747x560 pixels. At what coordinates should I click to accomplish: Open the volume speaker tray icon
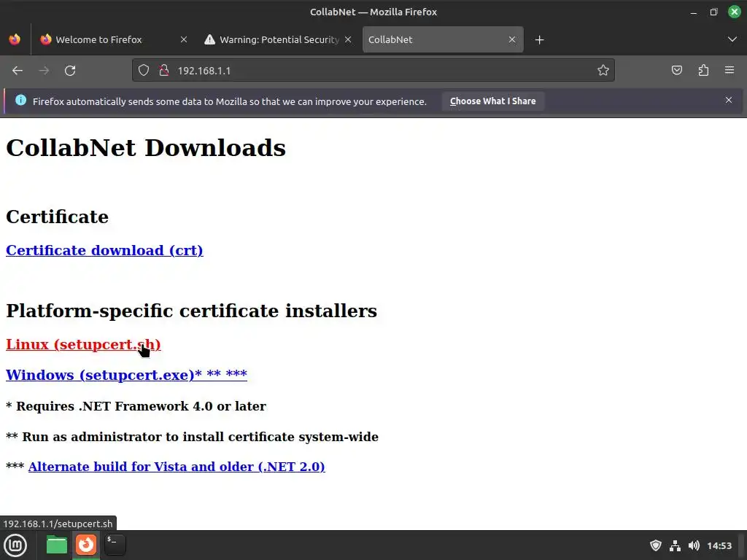(694, 545)
